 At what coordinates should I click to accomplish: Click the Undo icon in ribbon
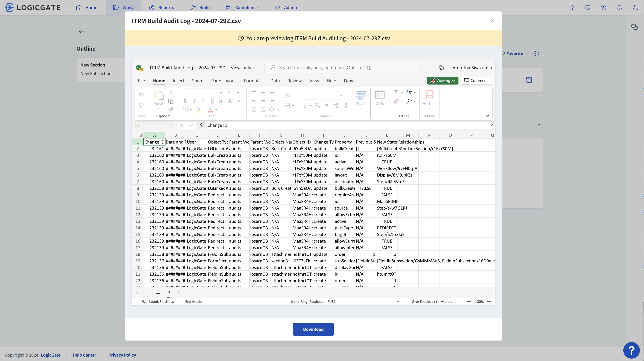(x=142, y=95)
